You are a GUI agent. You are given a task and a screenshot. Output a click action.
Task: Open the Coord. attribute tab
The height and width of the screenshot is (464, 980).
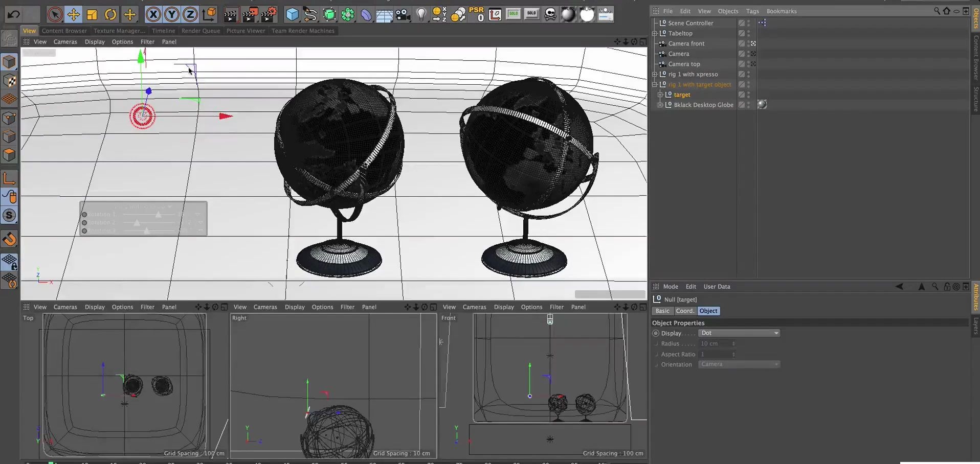(684, 311)
